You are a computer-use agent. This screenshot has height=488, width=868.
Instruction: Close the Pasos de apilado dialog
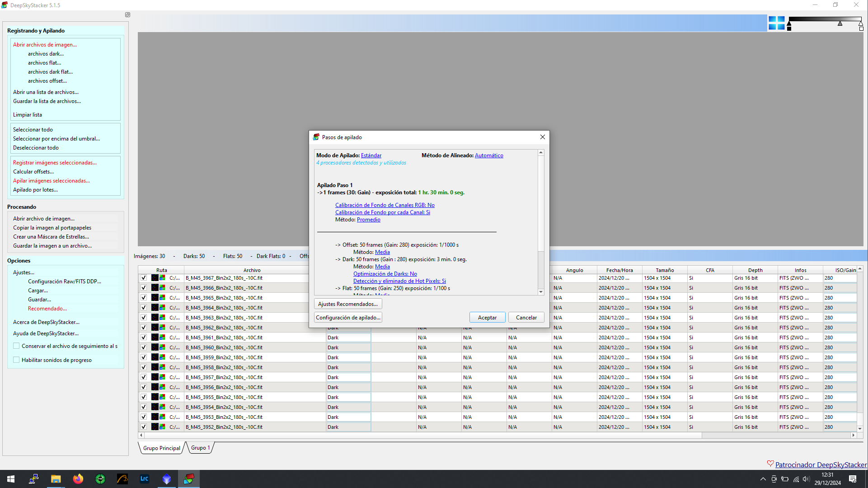542,137
